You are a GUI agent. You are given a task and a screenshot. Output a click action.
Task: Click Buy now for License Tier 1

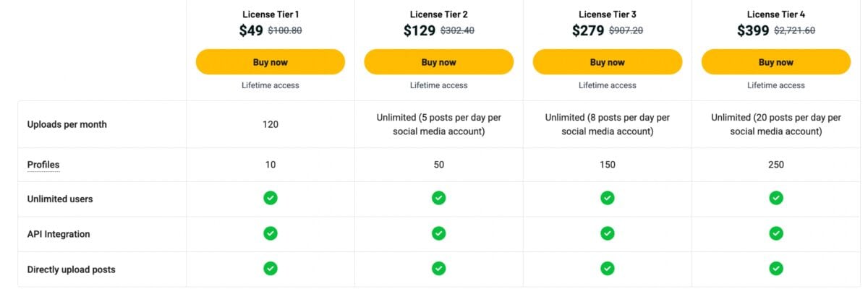click(271, 62)
